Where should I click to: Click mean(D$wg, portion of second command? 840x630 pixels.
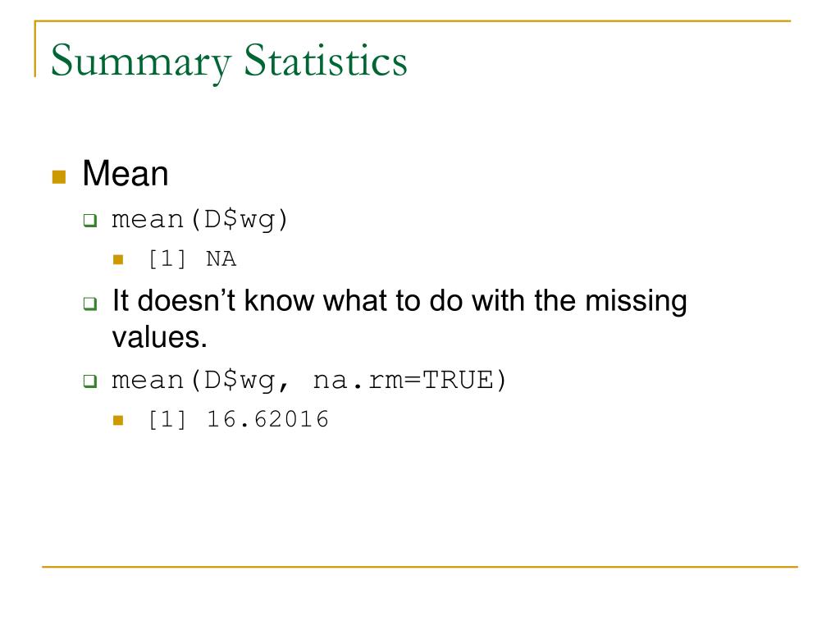click(200, 381)
